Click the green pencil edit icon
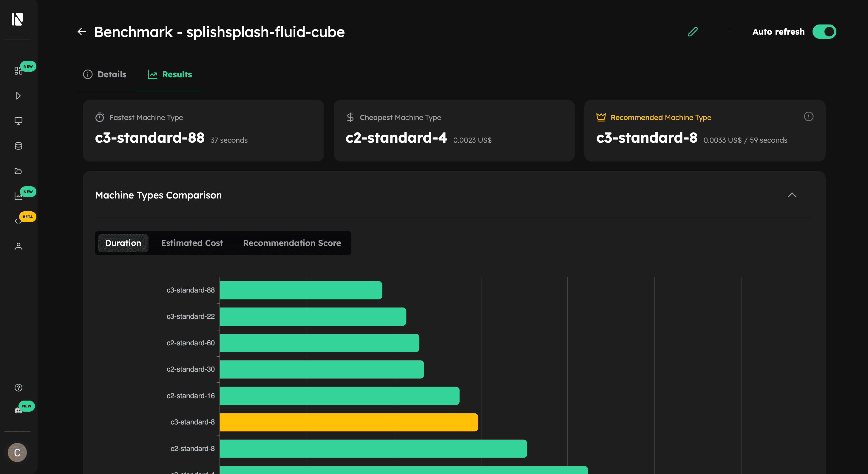The image size is (868, 474). (x=692, y=32)
